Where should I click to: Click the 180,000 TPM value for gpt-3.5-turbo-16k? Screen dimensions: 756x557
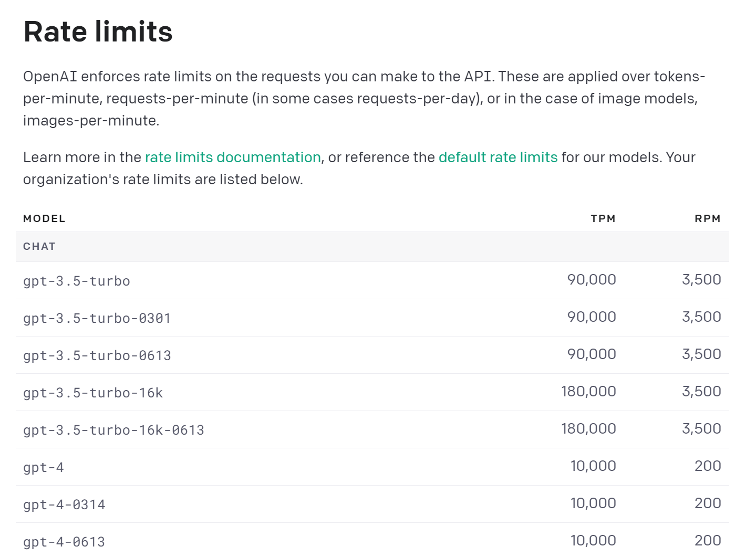[588, 391]
